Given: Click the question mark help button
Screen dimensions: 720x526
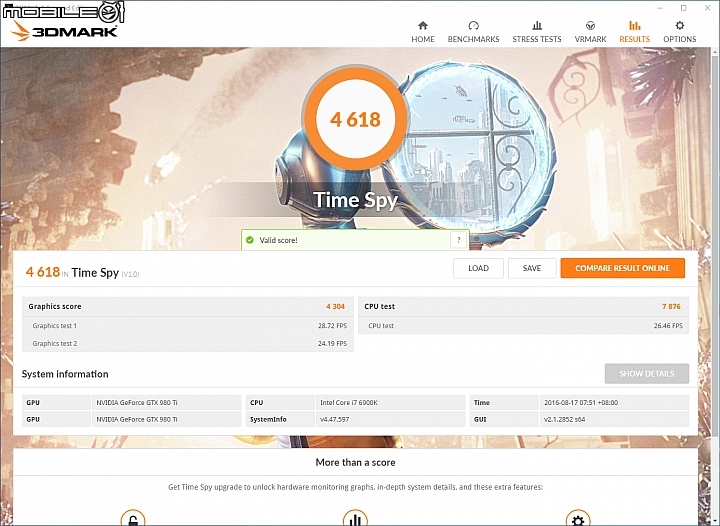Looking at the screenshot, I should pyautogui.click(x=458, y=240).
